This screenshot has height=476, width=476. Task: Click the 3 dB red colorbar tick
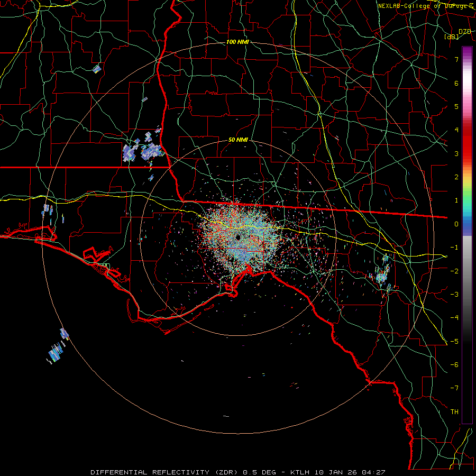(x=456, y=153)
